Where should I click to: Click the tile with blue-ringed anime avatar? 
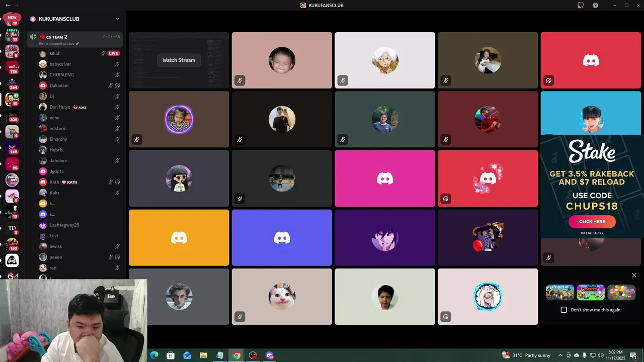[488, 297]
